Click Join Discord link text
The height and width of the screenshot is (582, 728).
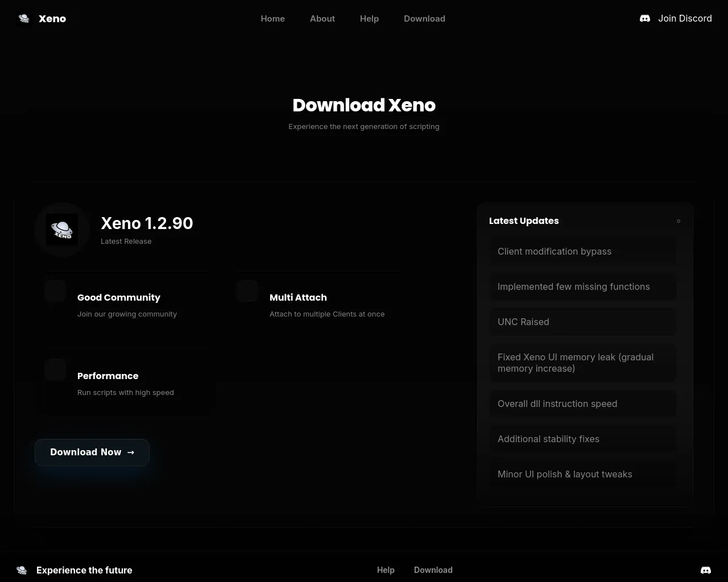coord(685,19)
